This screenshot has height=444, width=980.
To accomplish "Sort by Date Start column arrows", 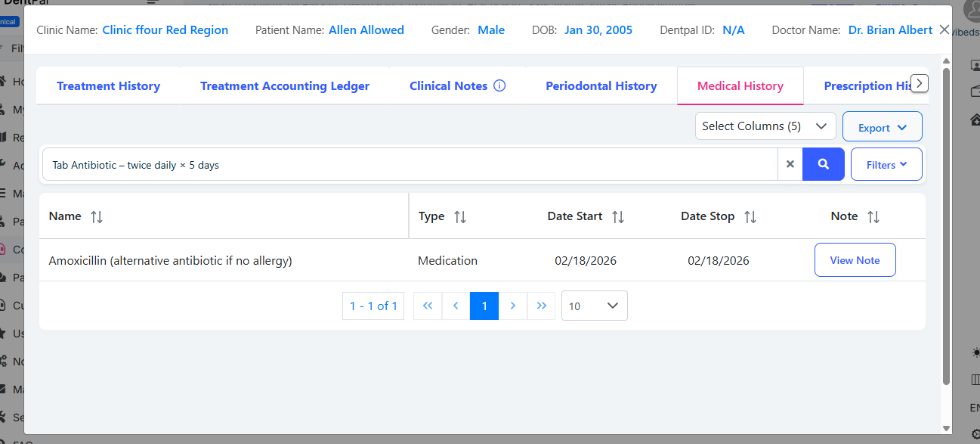I will click(617, 217).
